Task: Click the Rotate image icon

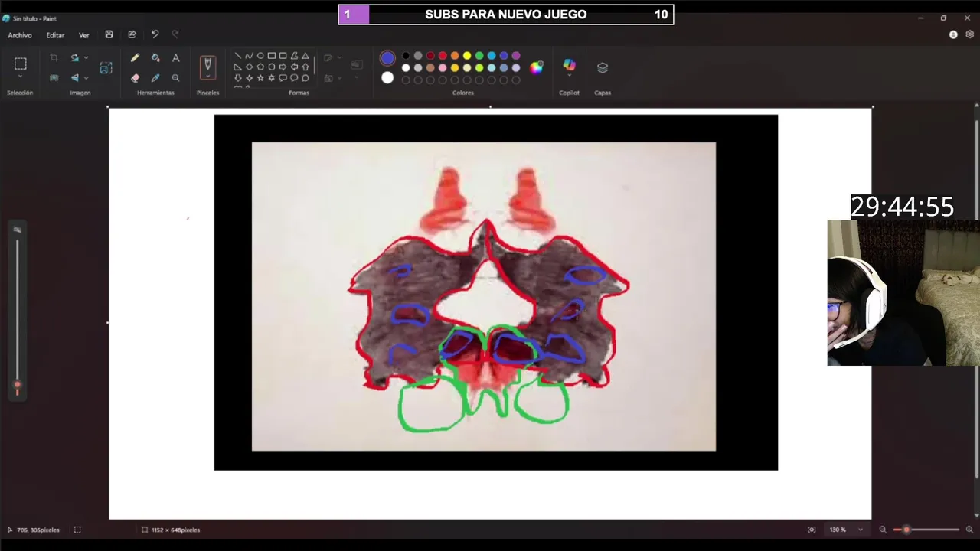Action: pyautogui.click(x=74, y=58)
